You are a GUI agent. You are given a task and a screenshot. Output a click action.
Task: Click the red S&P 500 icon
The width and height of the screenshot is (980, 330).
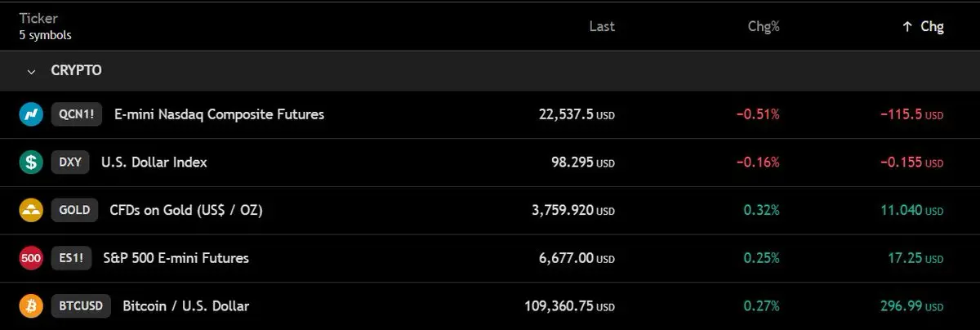click(31, 258)
